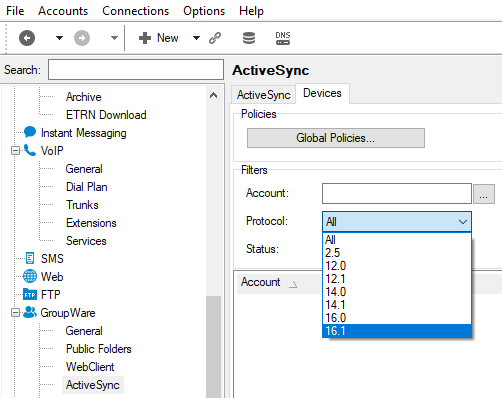Select Dial Plan in the tree
Image resolution: width=502 pixels, height=398 pixels.
(x=87, y=187)
